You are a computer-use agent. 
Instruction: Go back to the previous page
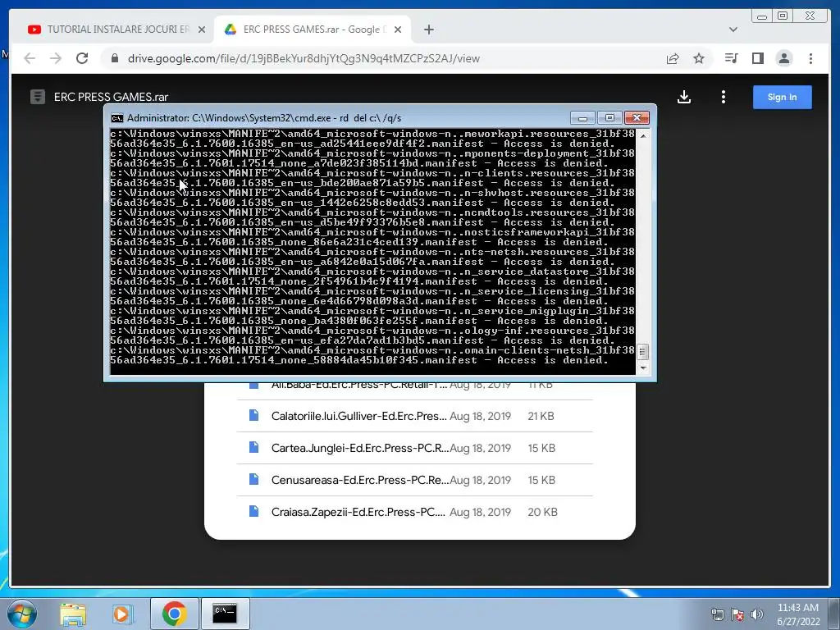(30, 58)
